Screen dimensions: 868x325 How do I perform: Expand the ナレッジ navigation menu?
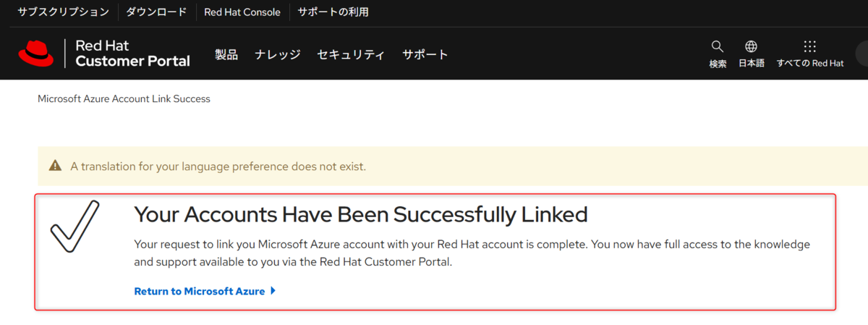(x=278, y=54)
